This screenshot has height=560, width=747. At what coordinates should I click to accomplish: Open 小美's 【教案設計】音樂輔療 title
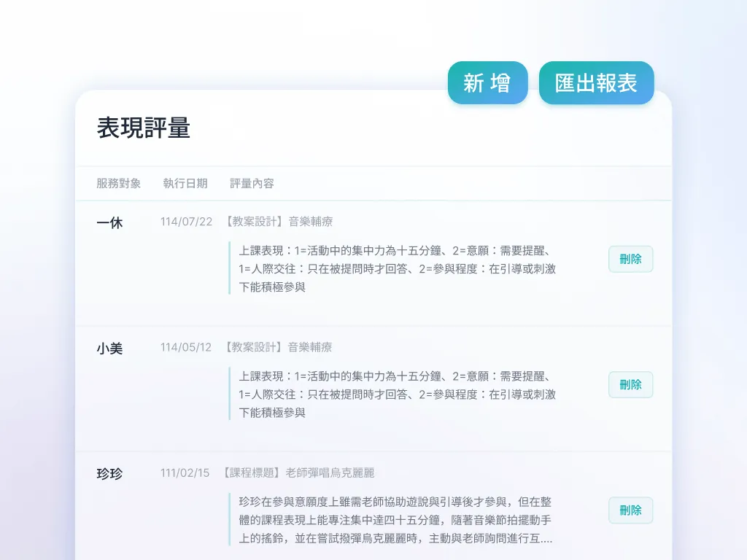point(278,347)
